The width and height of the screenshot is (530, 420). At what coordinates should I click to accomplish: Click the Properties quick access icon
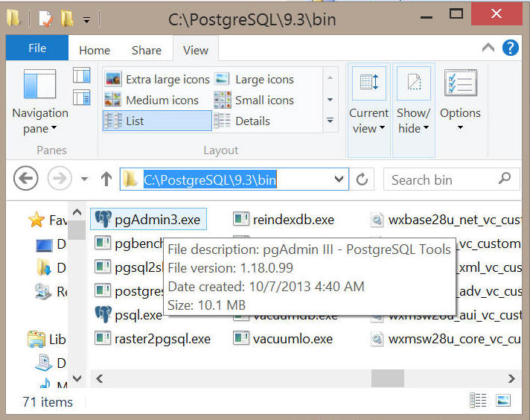point(45,19)
